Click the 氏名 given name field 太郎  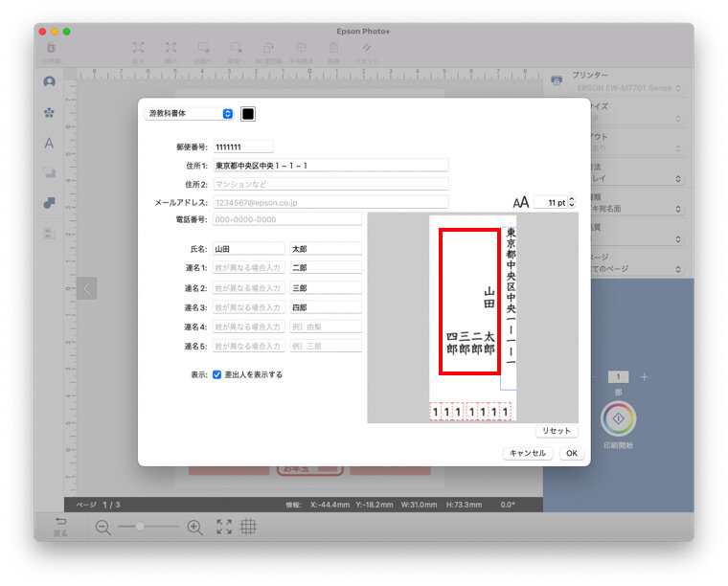326,249
